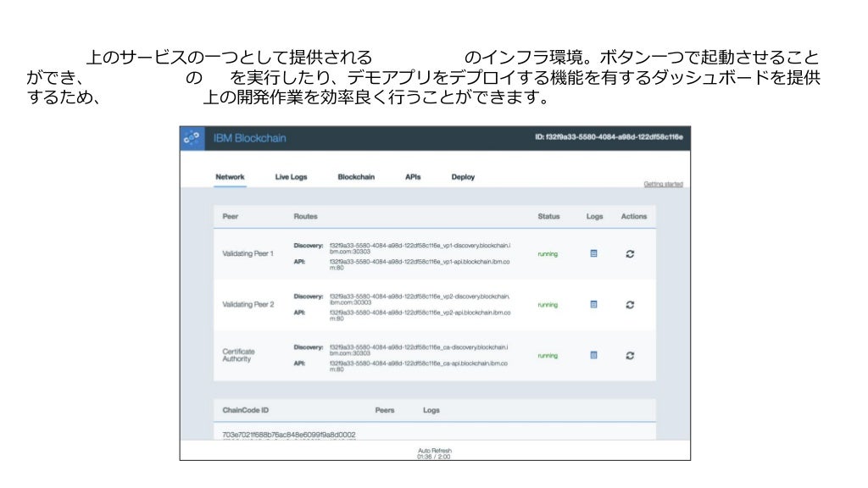Image resolution: width=868 pixels, height=488 pixels.
Task: Click the Validating Peer 1 row label
Action: (x=248, y=253)
